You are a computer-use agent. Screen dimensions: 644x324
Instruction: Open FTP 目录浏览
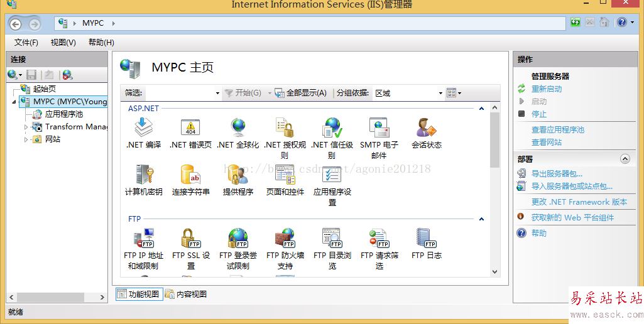[x=332, y=249]
